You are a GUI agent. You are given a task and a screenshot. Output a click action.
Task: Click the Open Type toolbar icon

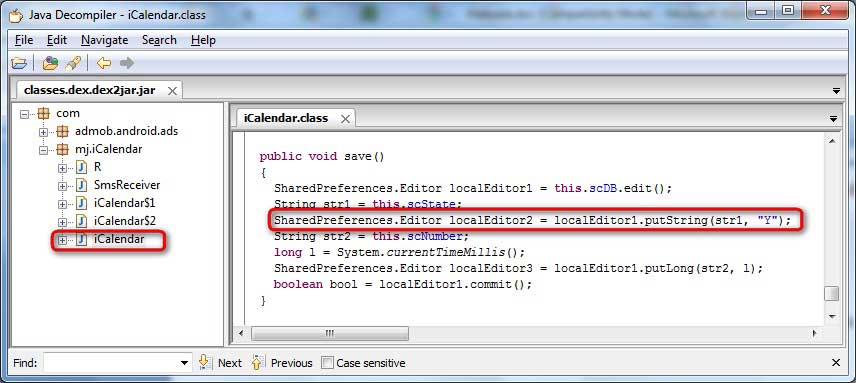pyautogui.click(x=50, y=63)
